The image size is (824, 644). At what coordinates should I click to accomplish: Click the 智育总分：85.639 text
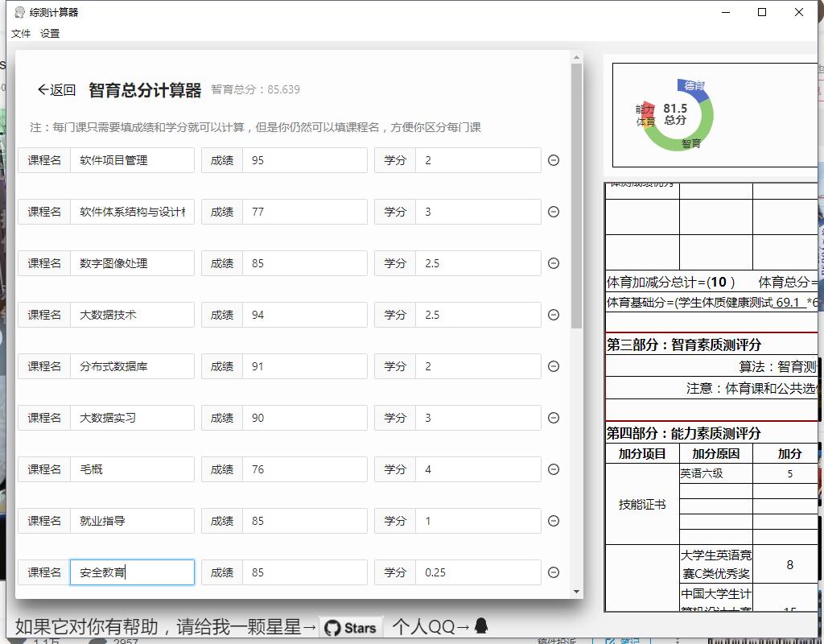tap(255, 89)
